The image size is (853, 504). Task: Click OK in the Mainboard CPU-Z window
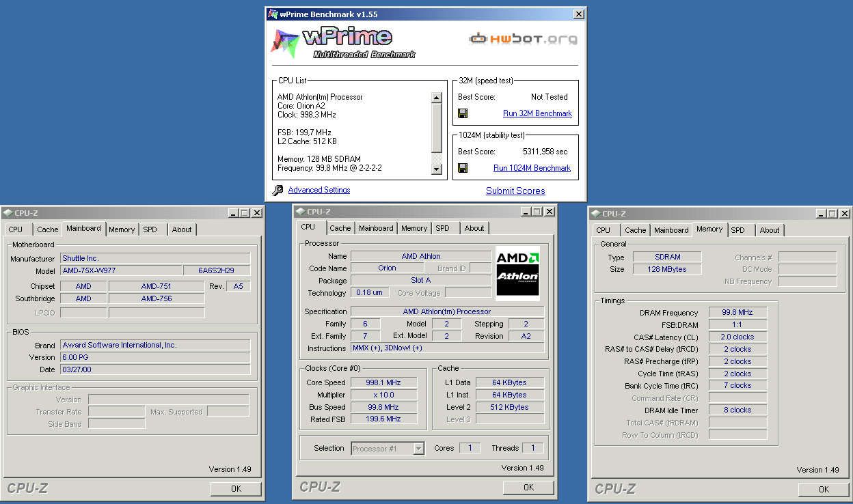(236, 489)
